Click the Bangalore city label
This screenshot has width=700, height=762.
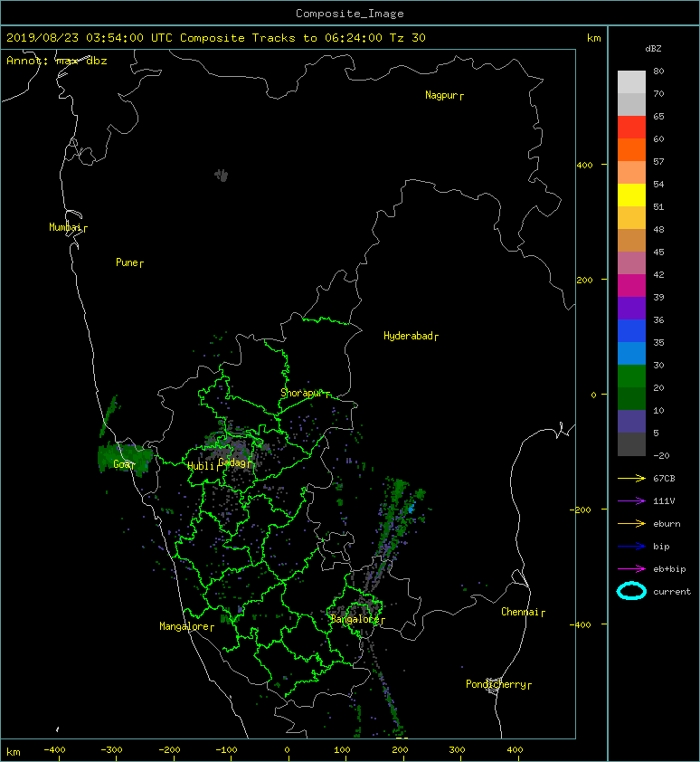(x=355, y=619)
